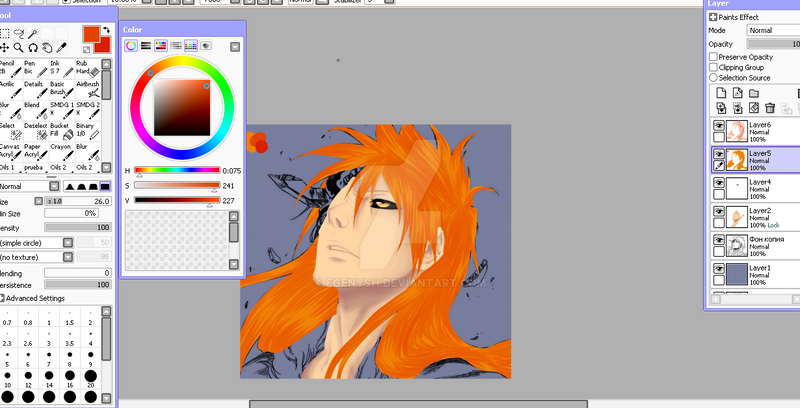Select the lasso selection tool

click(x=19, y=34)
